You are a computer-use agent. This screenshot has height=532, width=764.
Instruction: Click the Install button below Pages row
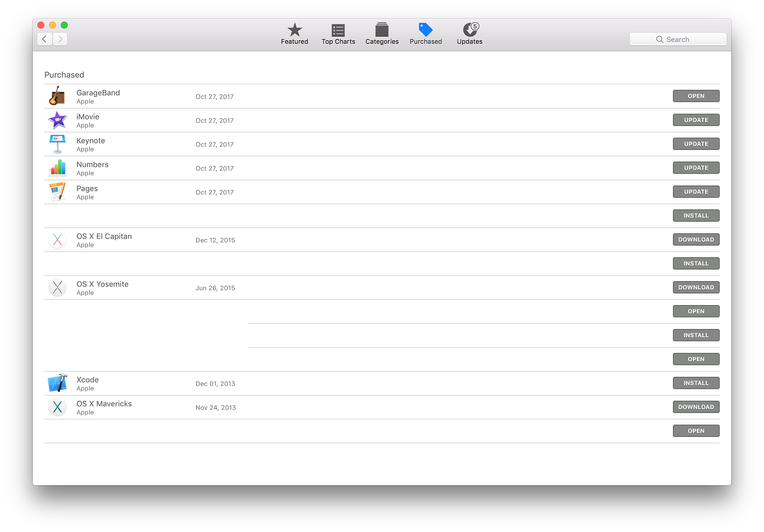point(696,216)
